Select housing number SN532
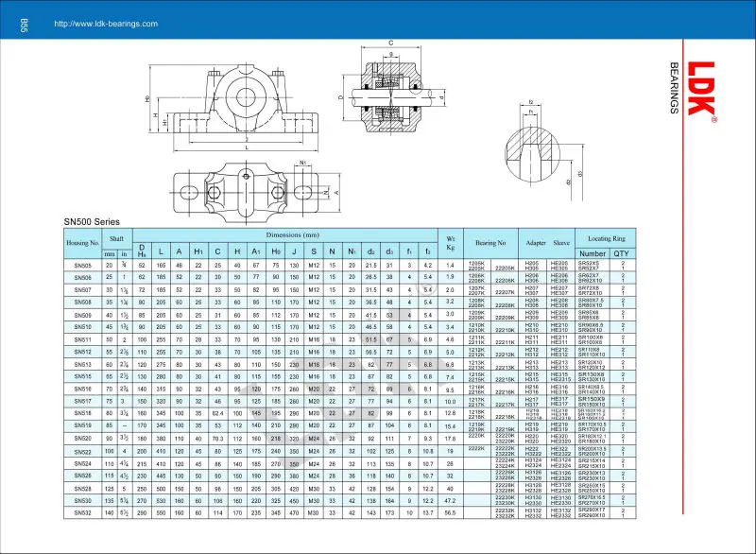Image resolution: width=756 pixels, height=554 pixels. (82, 513)
